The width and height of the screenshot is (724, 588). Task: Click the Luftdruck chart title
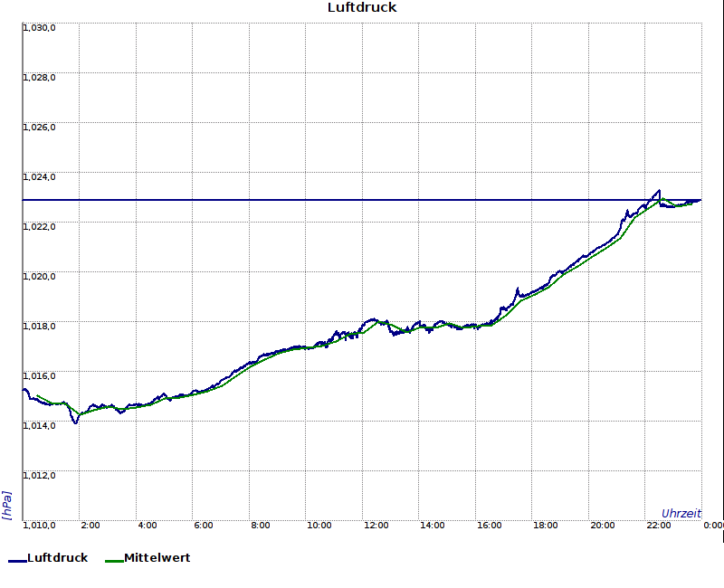click(x=361, y=7)
